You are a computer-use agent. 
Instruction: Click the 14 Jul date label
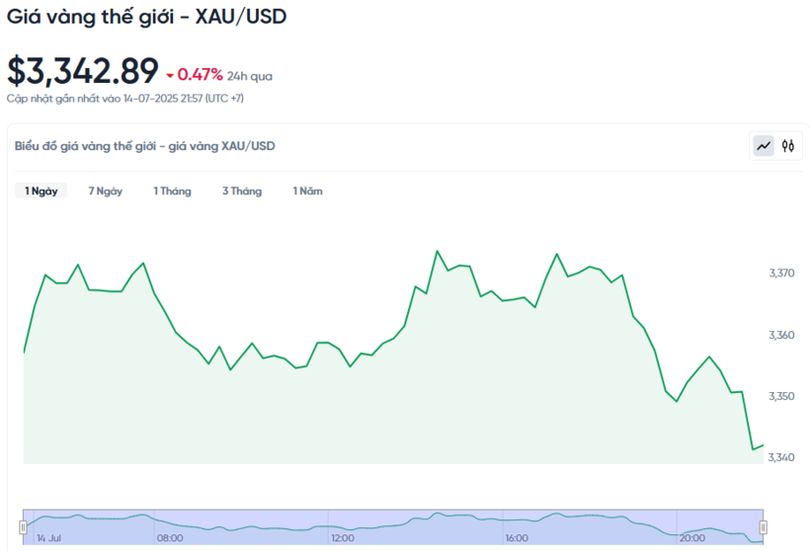tap(48, 538)
